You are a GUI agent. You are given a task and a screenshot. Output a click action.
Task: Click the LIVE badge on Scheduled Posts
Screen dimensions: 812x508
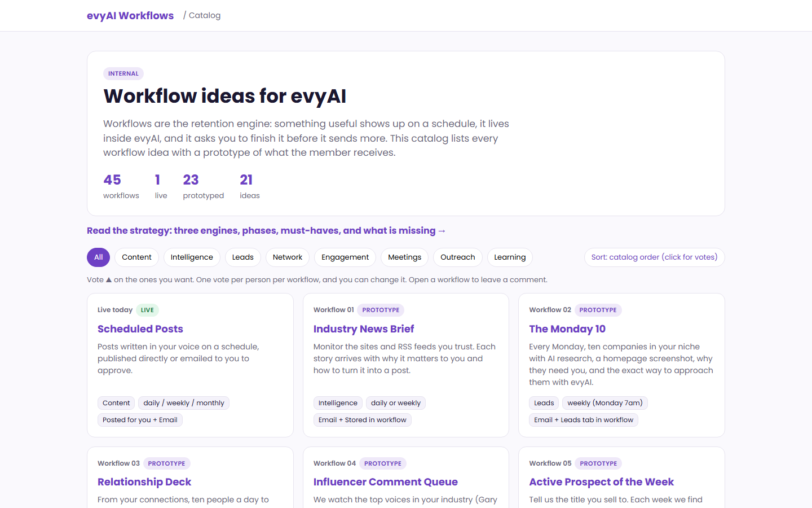point(147,310)
